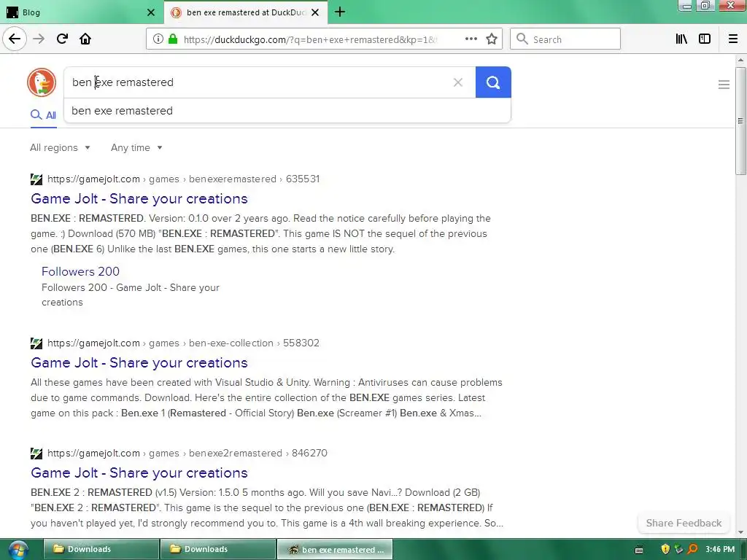Go back with the browser back arrow
This screenshot has height=560, width=747.
(x=15, y=39)
